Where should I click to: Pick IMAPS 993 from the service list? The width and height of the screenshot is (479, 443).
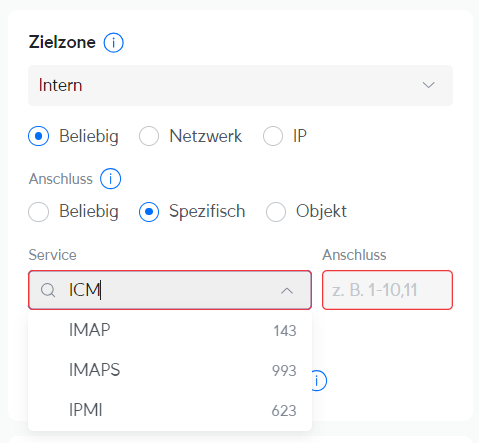pos(170,370)
